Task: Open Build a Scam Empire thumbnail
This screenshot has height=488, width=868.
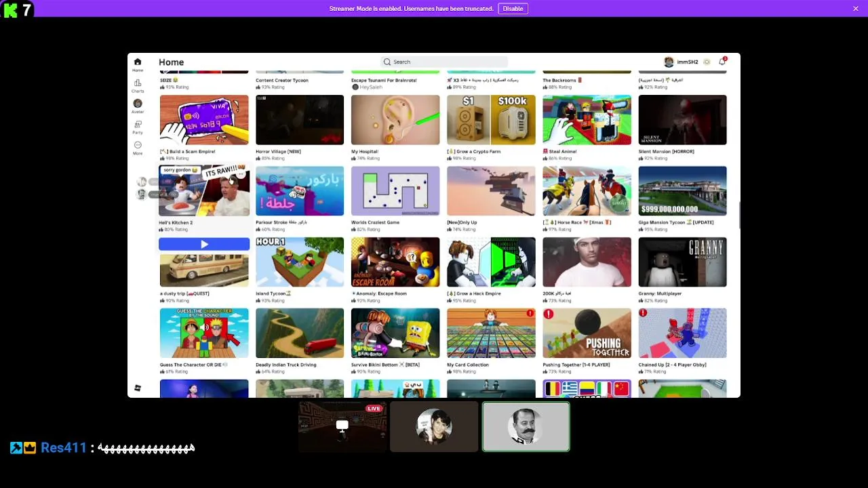Action: [204, 120]
